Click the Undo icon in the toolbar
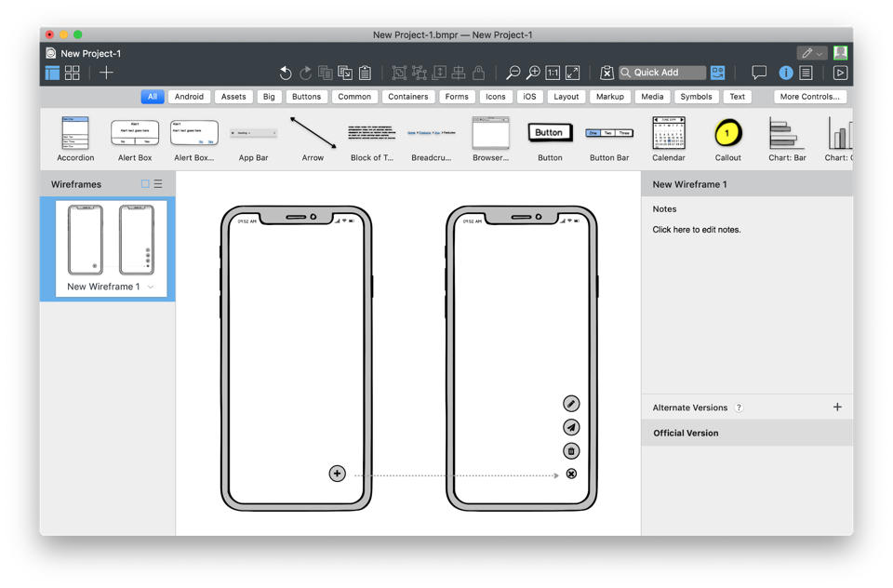This screenshot has height=588, width=893. pos(285,73)
